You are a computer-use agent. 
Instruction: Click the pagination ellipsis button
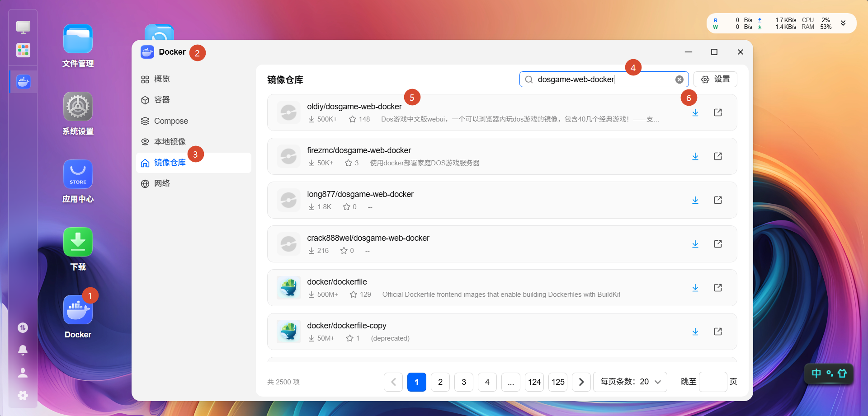coord(511,382)
